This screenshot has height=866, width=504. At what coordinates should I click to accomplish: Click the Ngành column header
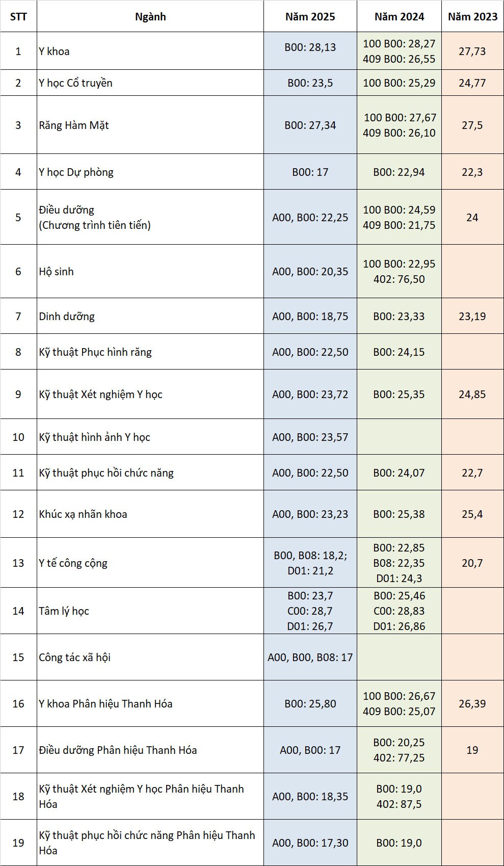[150, 16]
